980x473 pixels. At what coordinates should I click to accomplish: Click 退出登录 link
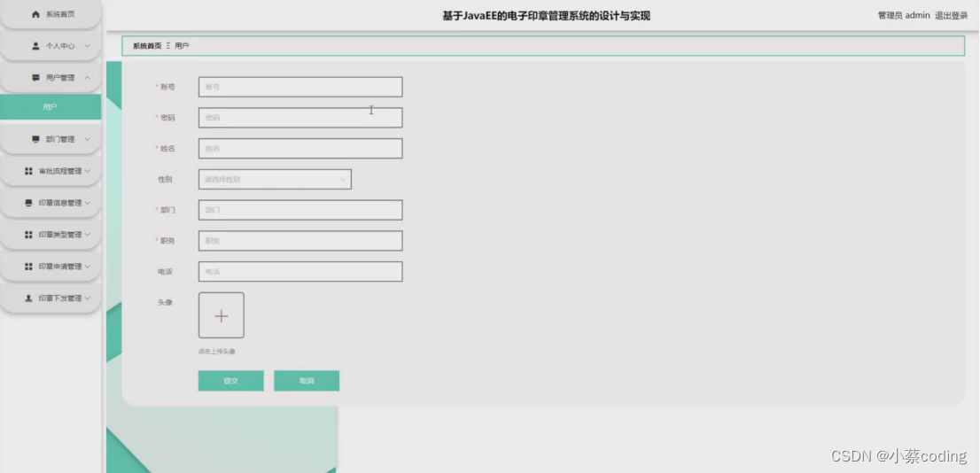tap(952, 16)
